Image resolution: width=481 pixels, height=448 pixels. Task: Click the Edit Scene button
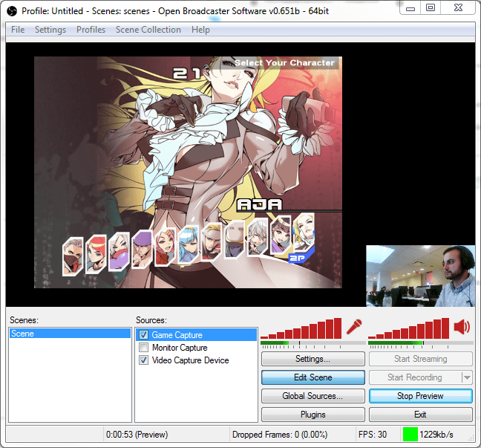tap(313, 377)
